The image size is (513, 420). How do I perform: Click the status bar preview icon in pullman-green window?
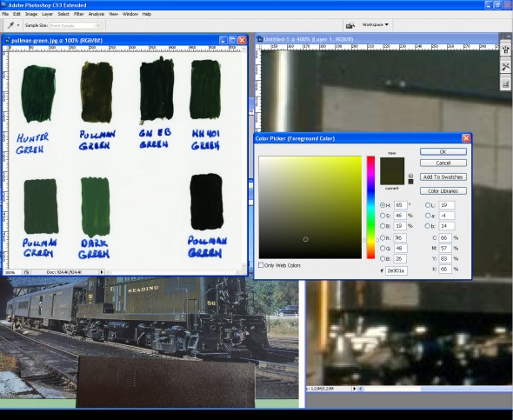point(26,272)
